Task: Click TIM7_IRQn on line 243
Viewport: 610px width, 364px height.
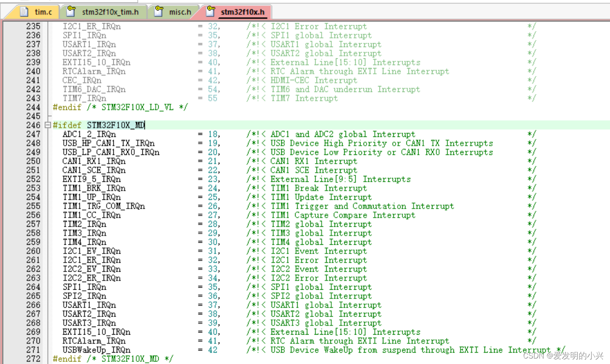Action: tap(84, 98)
